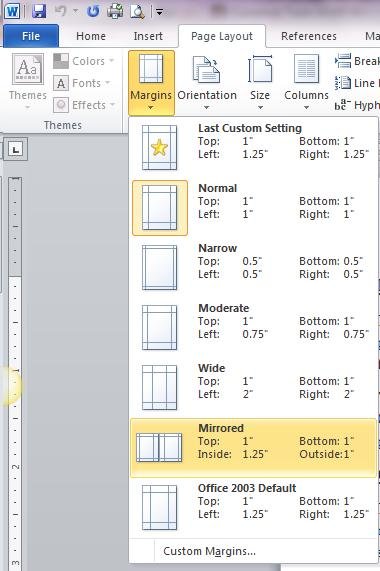The width and height of the screenshot is (380, 571).
Task: Click the Save icon in quick access toolbar
Action: (x=39, y=11)
